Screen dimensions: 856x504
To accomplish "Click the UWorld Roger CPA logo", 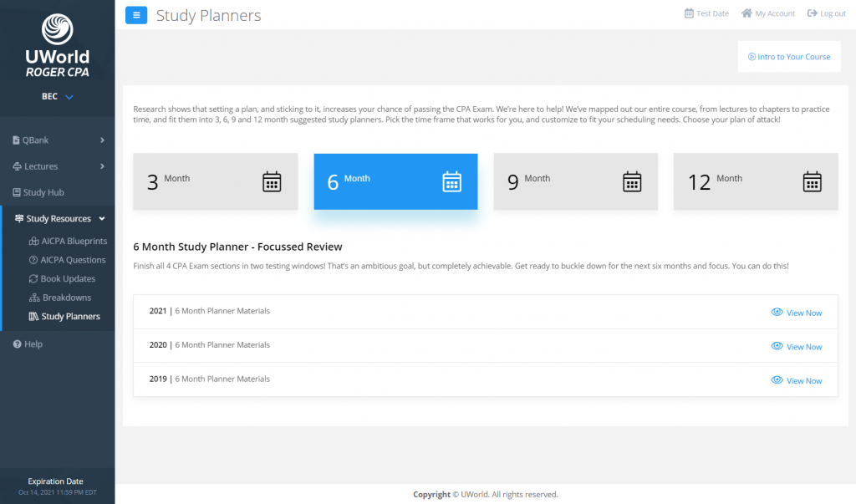I will 58,46.
